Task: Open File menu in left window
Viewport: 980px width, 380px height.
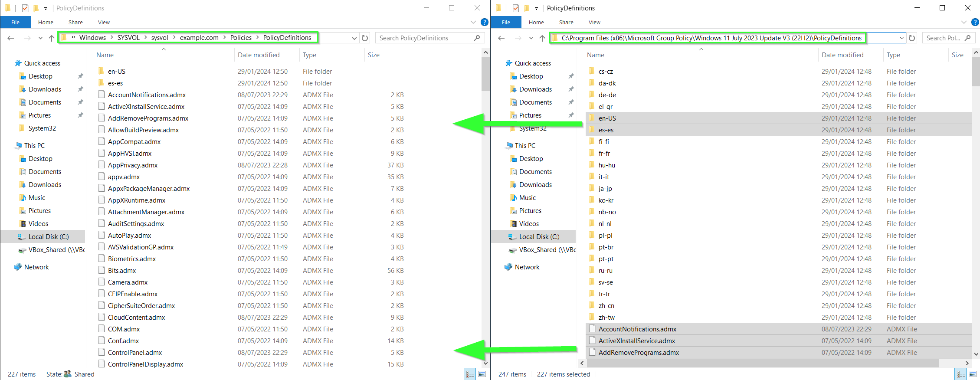Action: tap(15, 22)
